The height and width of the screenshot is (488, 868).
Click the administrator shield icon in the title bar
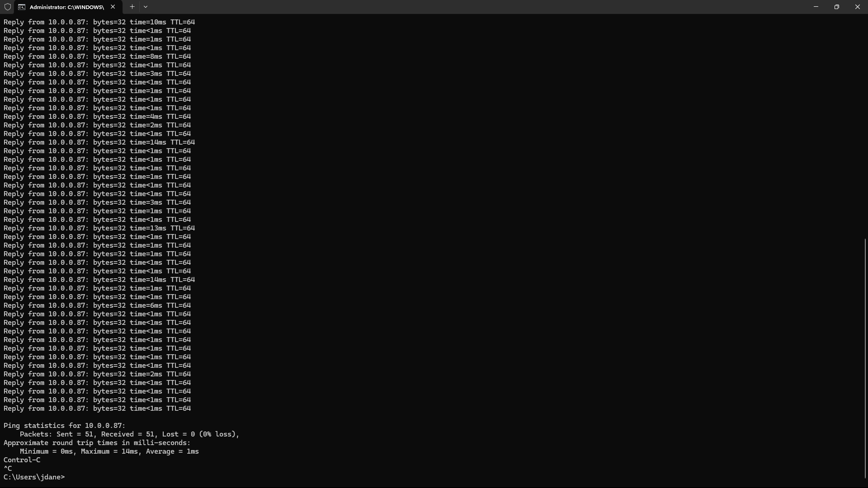7,7
